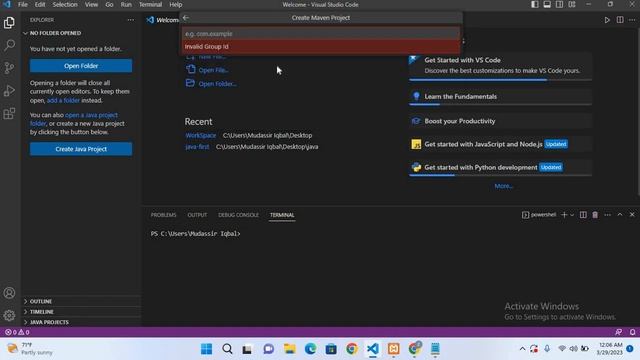The image size is (640, 360).
Task: Go back with arrow in Create Maven Project
Action: point(186,18)
